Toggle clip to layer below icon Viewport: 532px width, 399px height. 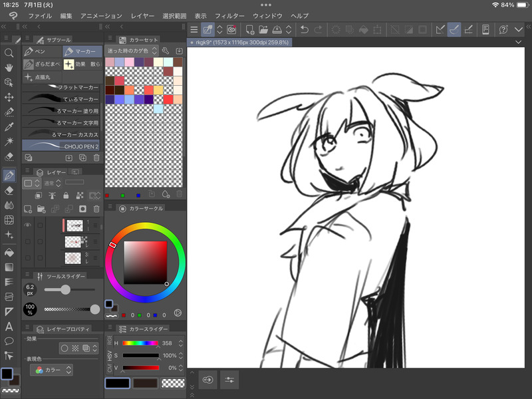39,196
